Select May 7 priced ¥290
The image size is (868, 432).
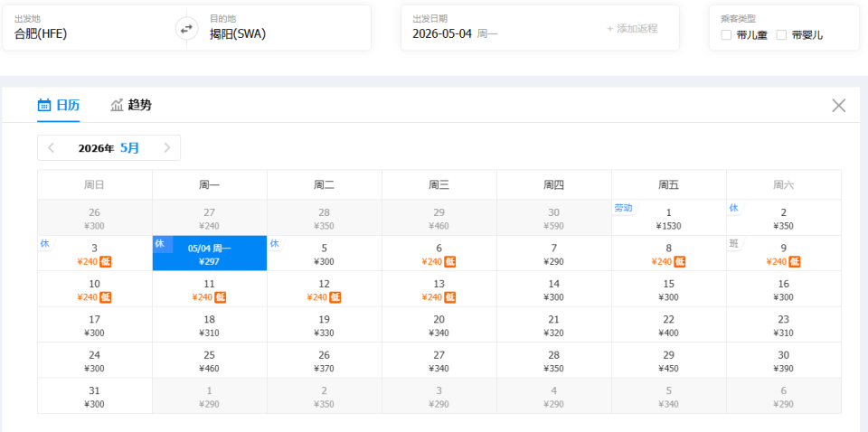point(554,253)
